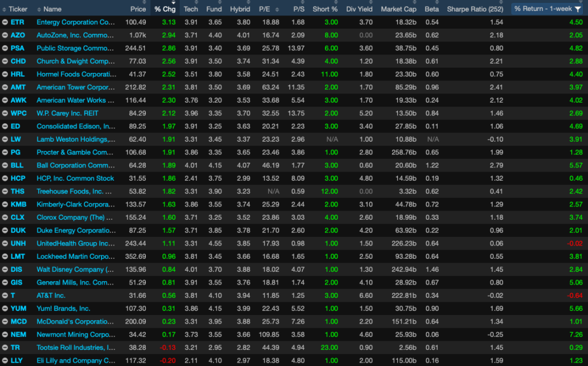Image resolution: width=588 pixels, height=366 pixels.
Task: Sort the table by Ticker column
Action: (18, 9)
